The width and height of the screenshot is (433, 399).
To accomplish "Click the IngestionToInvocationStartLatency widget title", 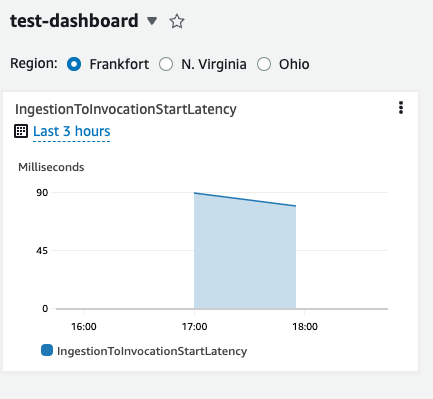I will [x=126, y=109].
